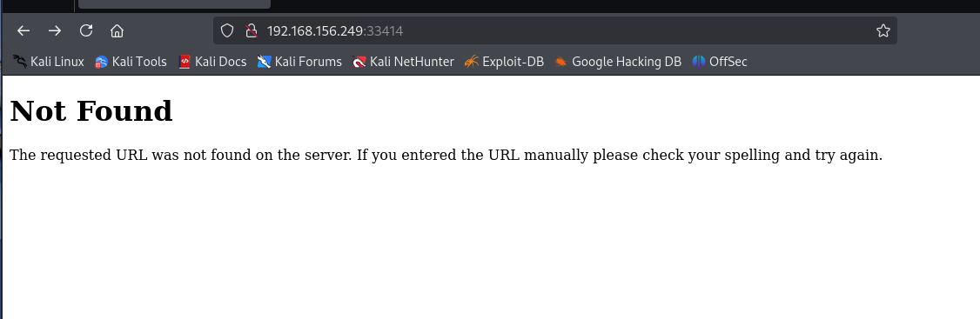Image resolution: width=980 pixels, height=319 pixels.
Task: Open the Kali Linux bookmark
Action: click(49, 62)
